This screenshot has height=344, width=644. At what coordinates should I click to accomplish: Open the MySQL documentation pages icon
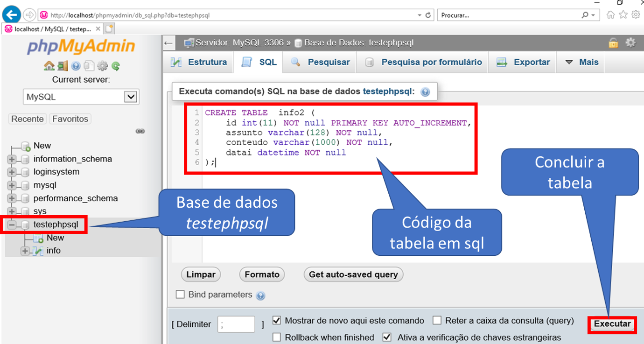point(89,66)
